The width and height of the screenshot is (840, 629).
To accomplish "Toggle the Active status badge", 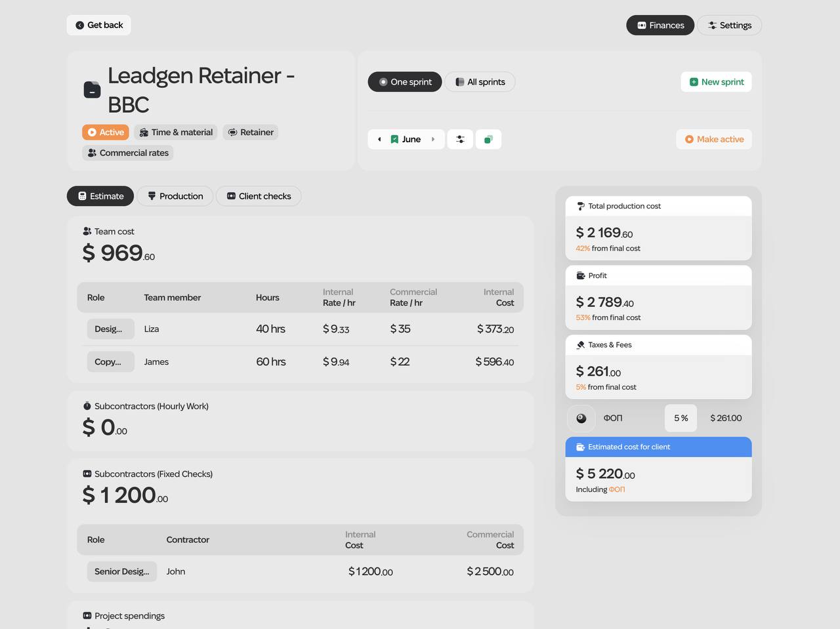I will pyautogui.click(x=106, y=132).
